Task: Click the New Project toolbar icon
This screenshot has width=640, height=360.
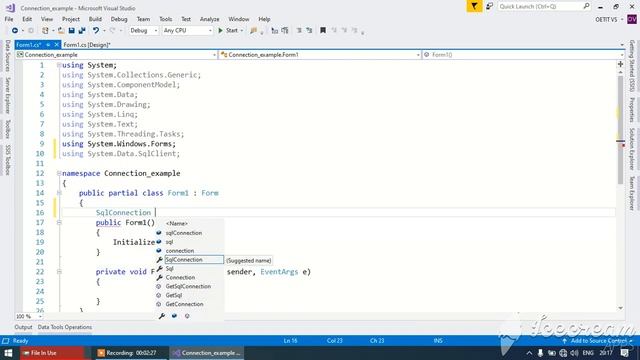Action: pos(45,31)
